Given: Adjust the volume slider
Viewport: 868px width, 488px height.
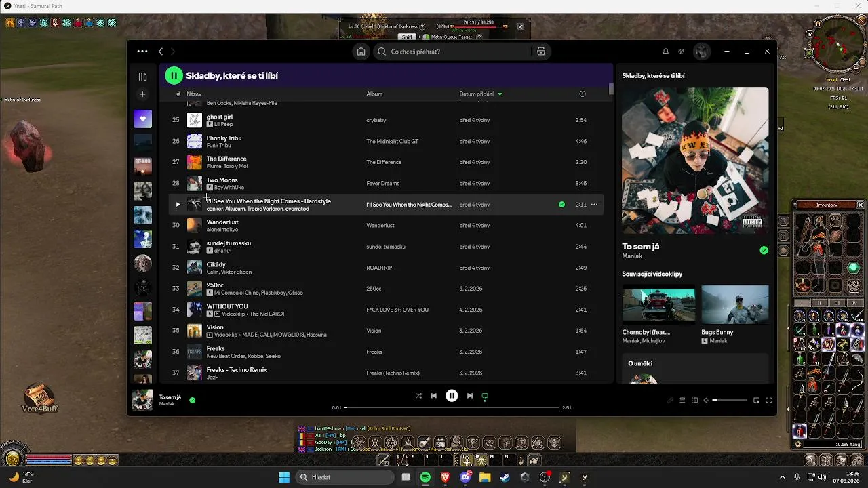Looking at the screenshot, I should (x=730, y=400).
